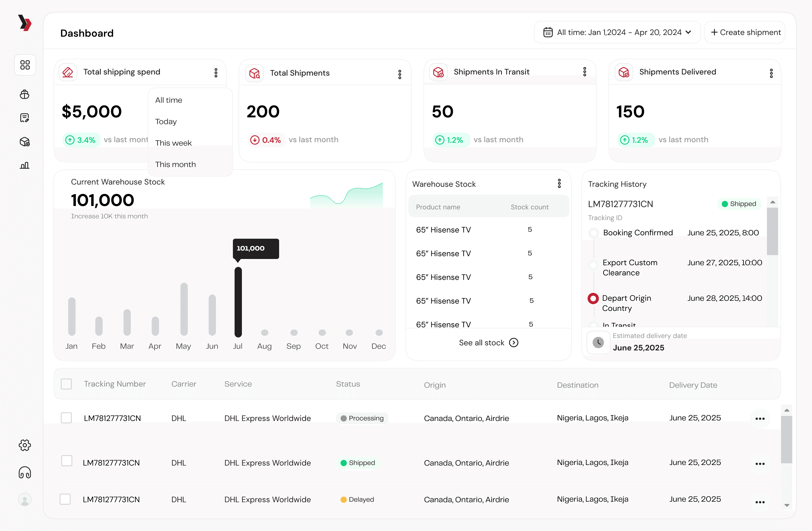
Task: Toggle the select-all checkbox in table header
Action: point(66,384)
